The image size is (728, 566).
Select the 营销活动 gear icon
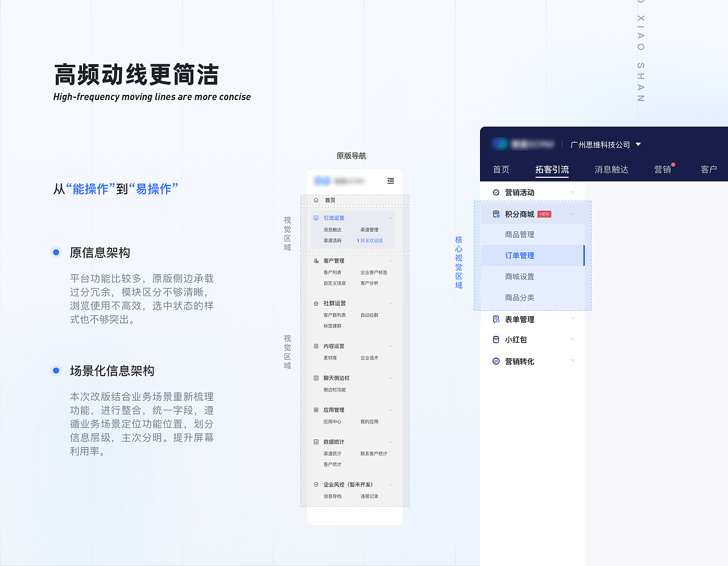click(x=496, y=192)
